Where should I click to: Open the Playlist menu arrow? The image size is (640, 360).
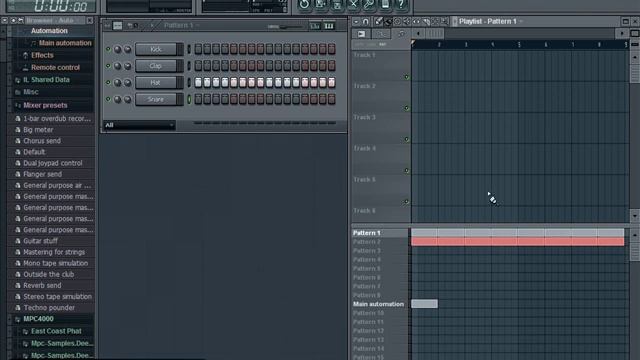[x=356, y=21]
